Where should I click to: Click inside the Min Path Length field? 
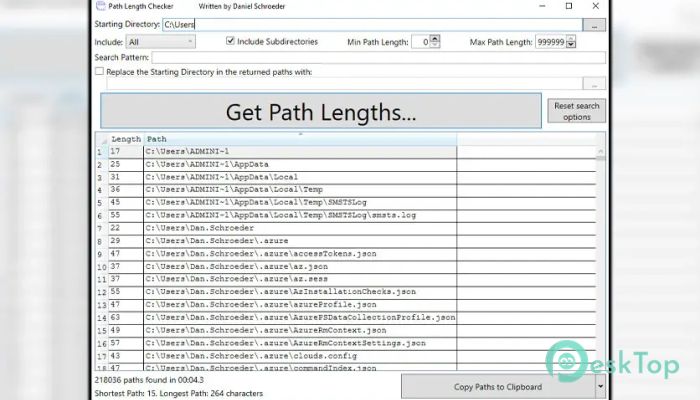(421, 42)
